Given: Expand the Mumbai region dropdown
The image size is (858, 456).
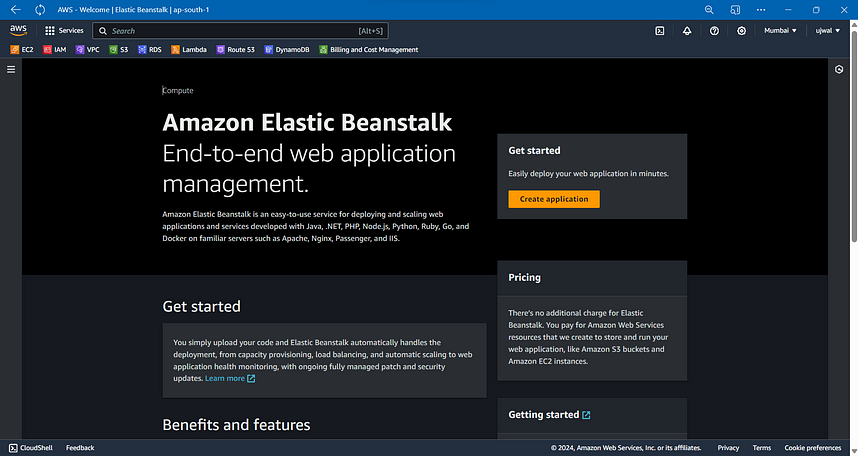Looking at the screenshot, I should 780,31.
